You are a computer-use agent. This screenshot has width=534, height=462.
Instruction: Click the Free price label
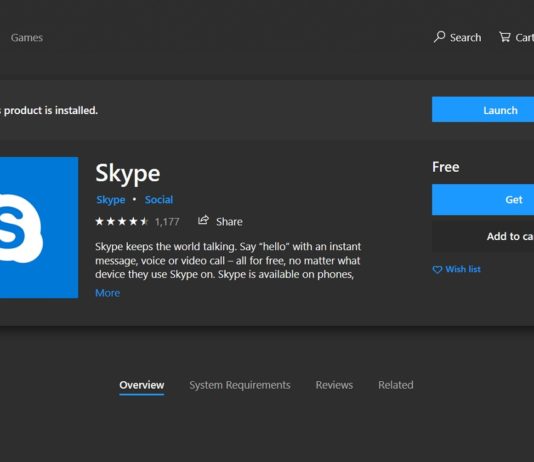pyautogui.click(x=445, y=167)
